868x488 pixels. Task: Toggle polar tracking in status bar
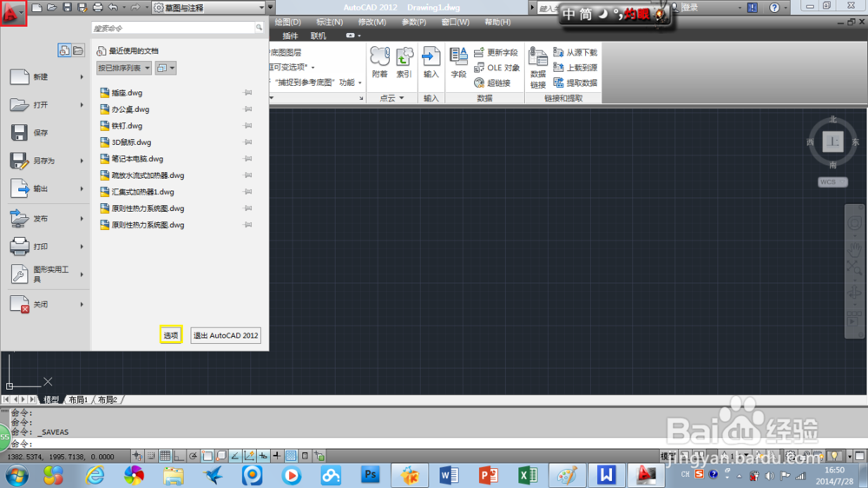[194, 456]
